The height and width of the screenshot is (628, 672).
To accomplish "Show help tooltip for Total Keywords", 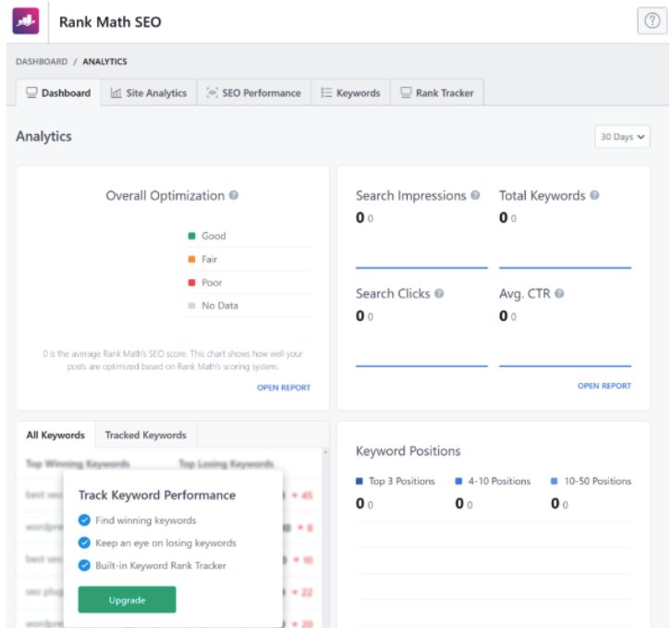I will coord(594,195).
